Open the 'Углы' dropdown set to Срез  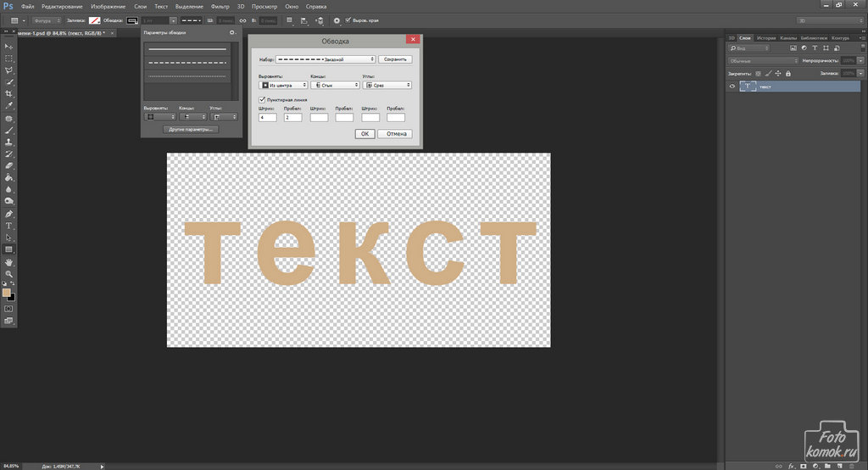(387, 85)
